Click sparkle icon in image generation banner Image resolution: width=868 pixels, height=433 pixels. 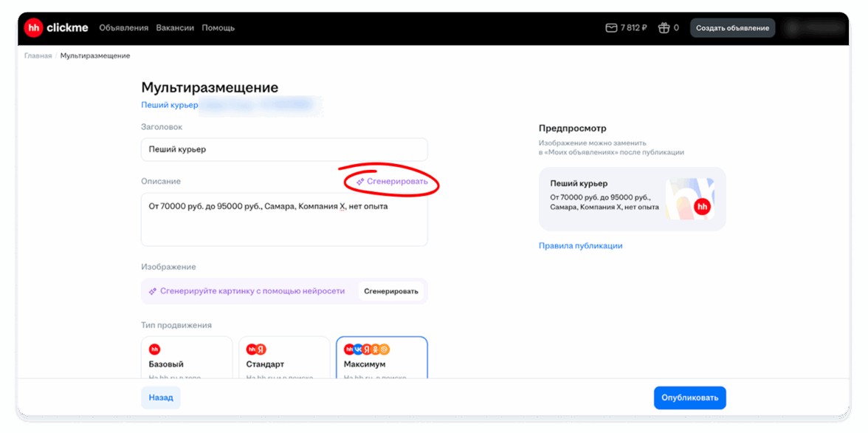pyautogui.click(x=153, y=292)
